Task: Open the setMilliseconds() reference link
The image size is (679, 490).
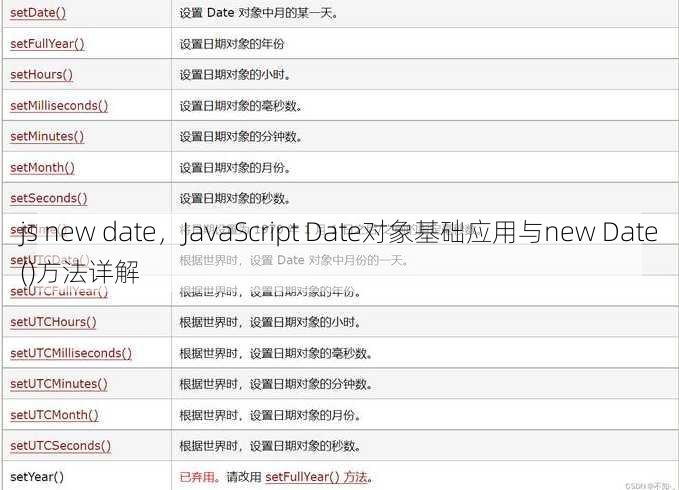Action: click(x=59, y=106)
